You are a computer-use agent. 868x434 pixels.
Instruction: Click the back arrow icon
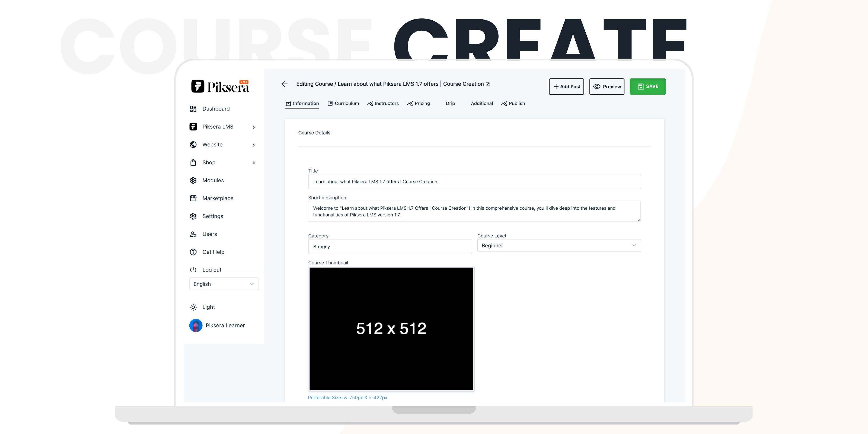pos(284,84)
